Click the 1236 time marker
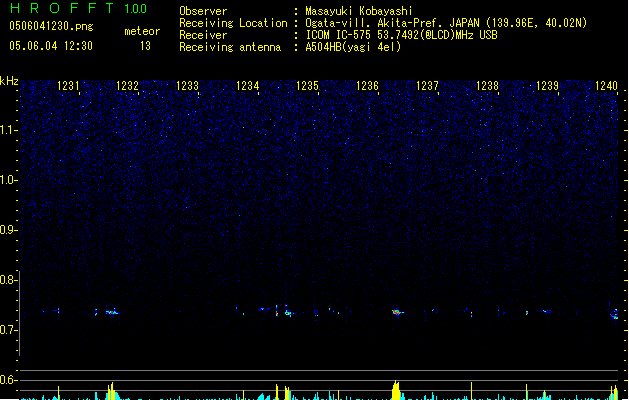The image size is (629, 400). (x=367, y=86)
